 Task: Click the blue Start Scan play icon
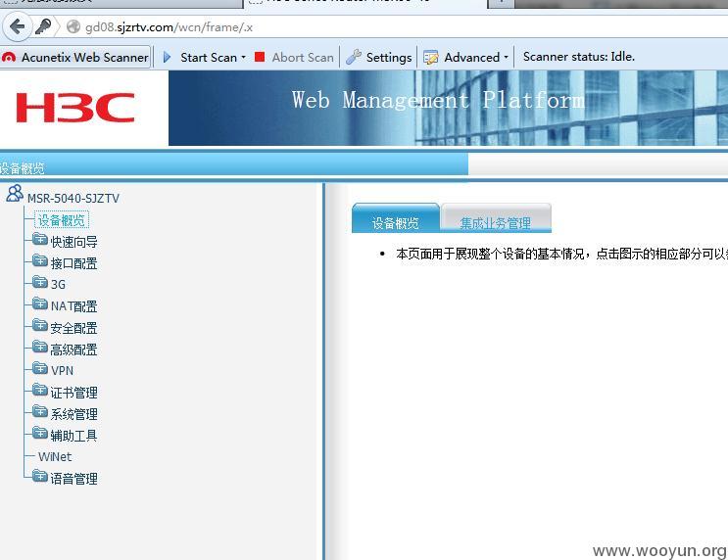coord(168,58)
